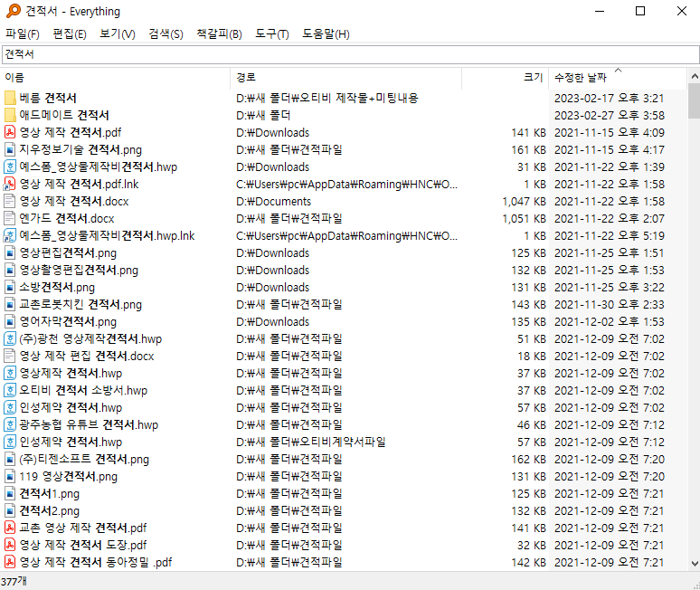Click the shortcut icon of 영상 제작 견적서.pdf.lnk

point(10,184)
